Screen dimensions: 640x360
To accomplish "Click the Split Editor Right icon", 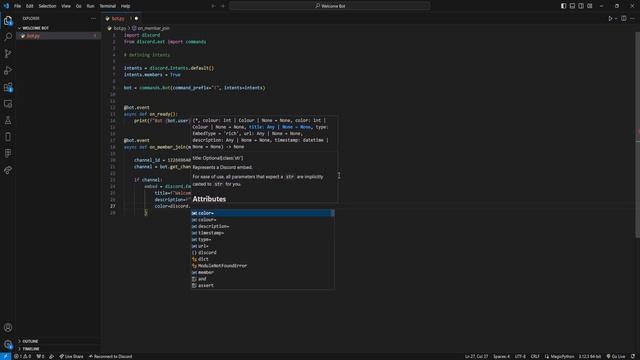I will (x=624, y=18).
